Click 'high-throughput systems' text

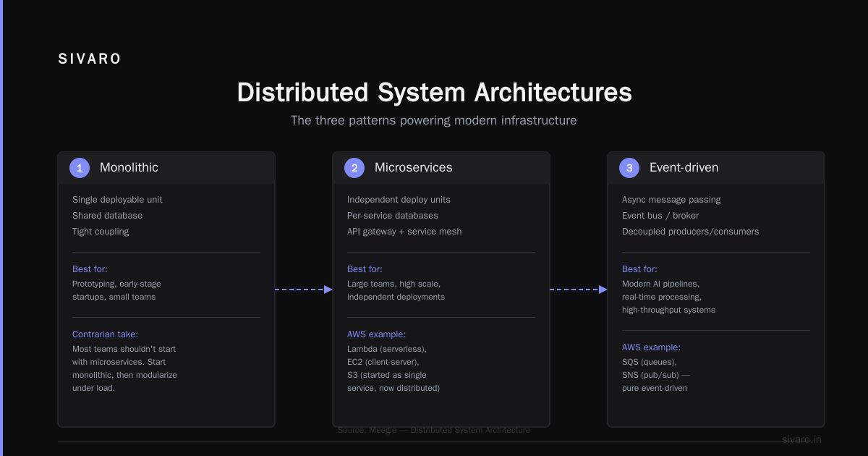[668, 310]
